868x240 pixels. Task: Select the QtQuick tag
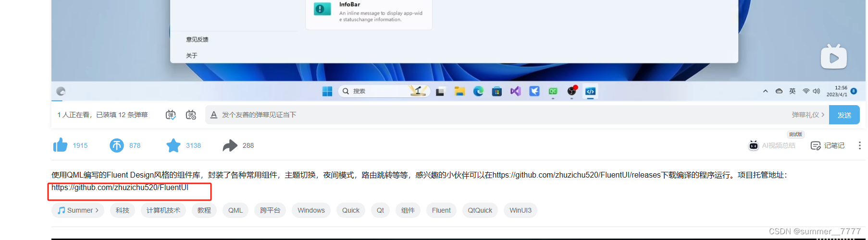point(480,210)
